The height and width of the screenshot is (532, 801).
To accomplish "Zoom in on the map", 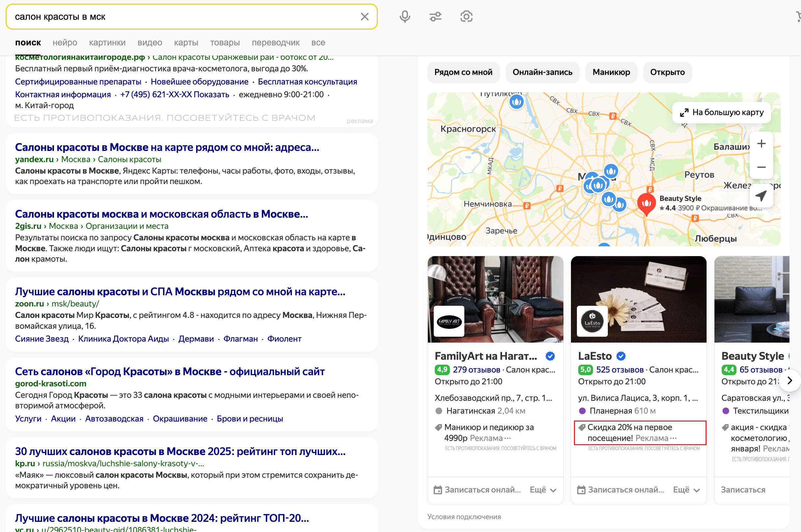I will [x=761, y=144].
